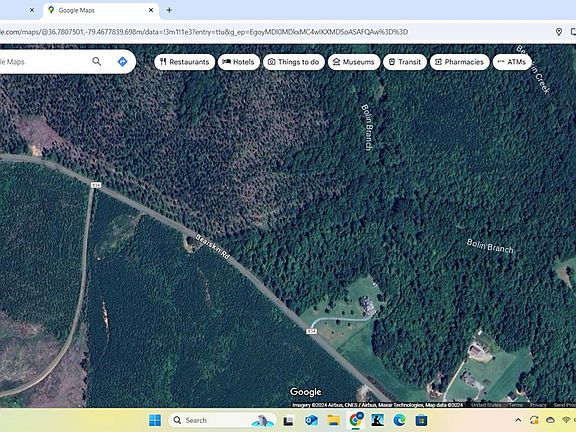Open the Privacy link in map footer
Image resolution: width=576 pixels, height=432 pixels.
(538, 405)
